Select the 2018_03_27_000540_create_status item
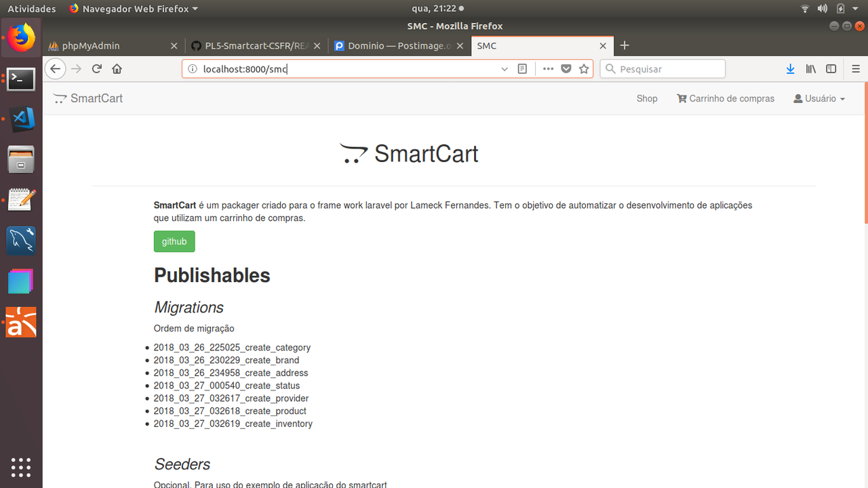Viewport: 868px width, 488px height. point(226,386)
